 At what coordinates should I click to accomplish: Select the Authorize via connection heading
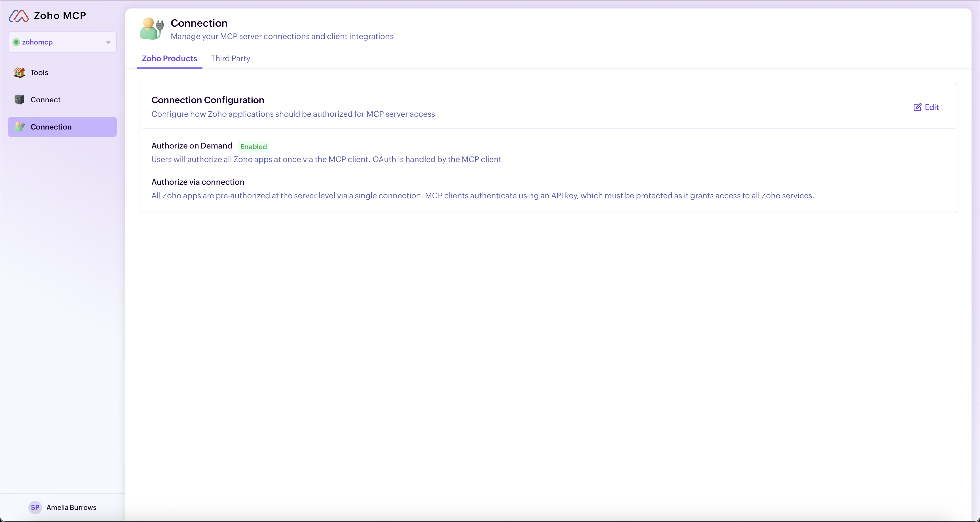pyautogui.click(x=198, y=182)
